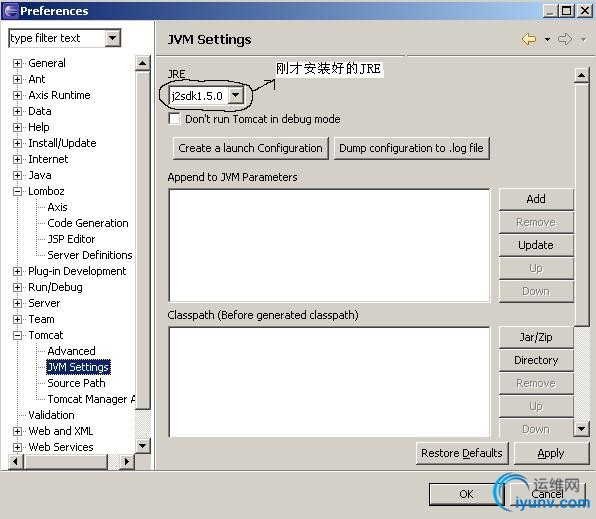Expand the Java tree node
Image resolution: width=596 pixels, height=519 pixels.
click(x=17, y=175)
